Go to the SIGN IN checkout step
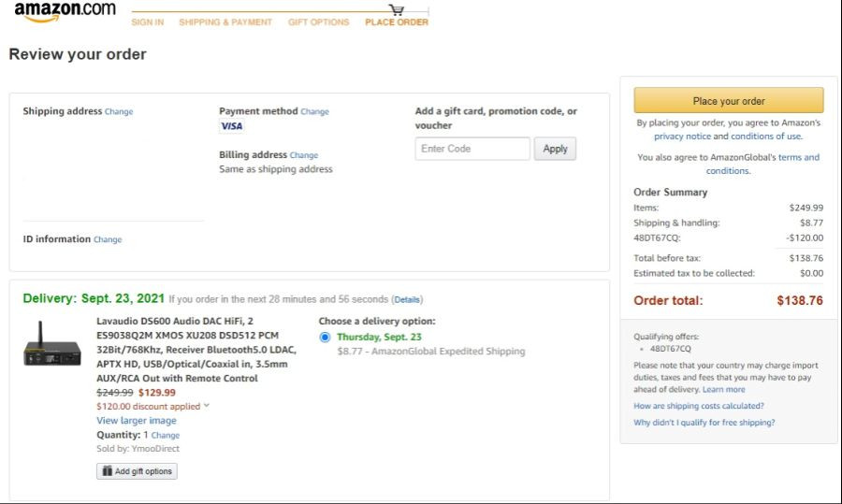The image size is (842, 504). (148, 22)
